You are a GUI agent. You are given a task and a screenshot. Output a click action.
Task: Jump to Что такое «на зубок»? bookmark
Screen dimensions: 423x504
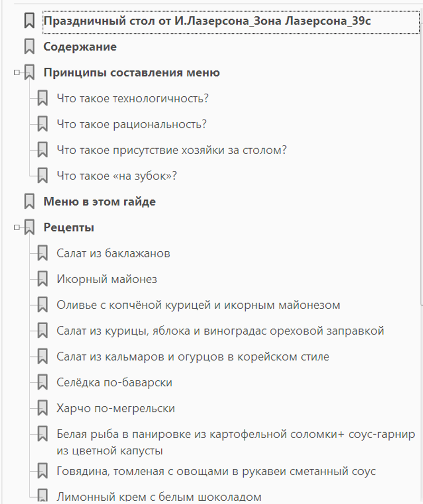(116, 176)
